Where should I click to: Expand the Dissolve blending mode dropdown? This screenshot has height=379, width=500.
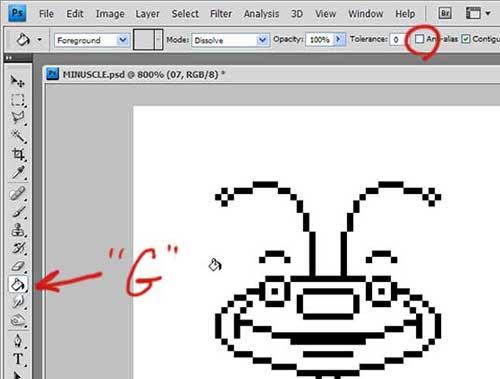(x=230, y=40)
